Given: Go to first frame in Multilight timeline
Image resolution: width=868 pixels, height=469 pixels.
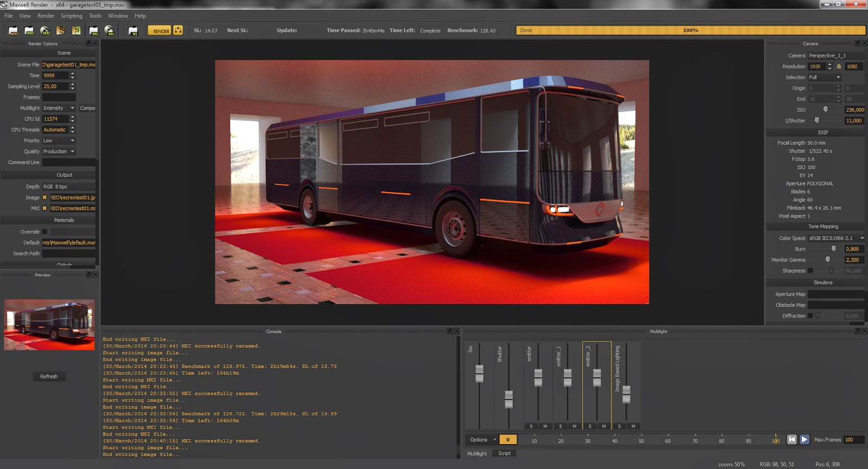Looking at the screenshot, I should click(x=792, y=440).
